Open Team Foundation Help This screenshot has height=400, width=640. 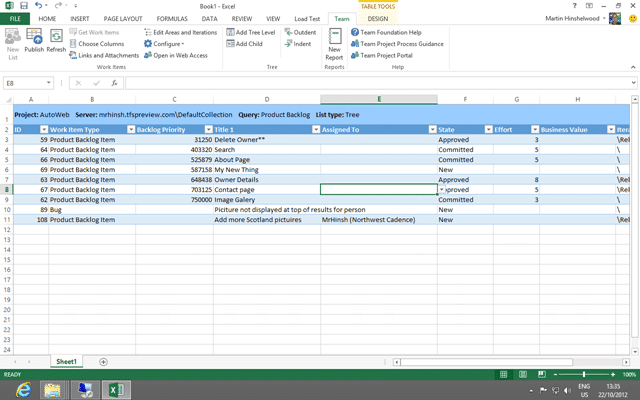386,32
